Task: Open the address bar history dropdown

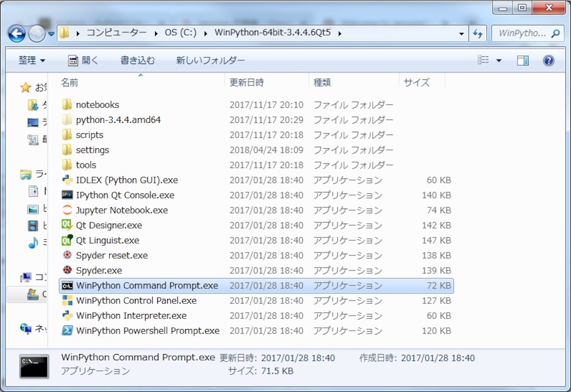Action: click(461, 33)
